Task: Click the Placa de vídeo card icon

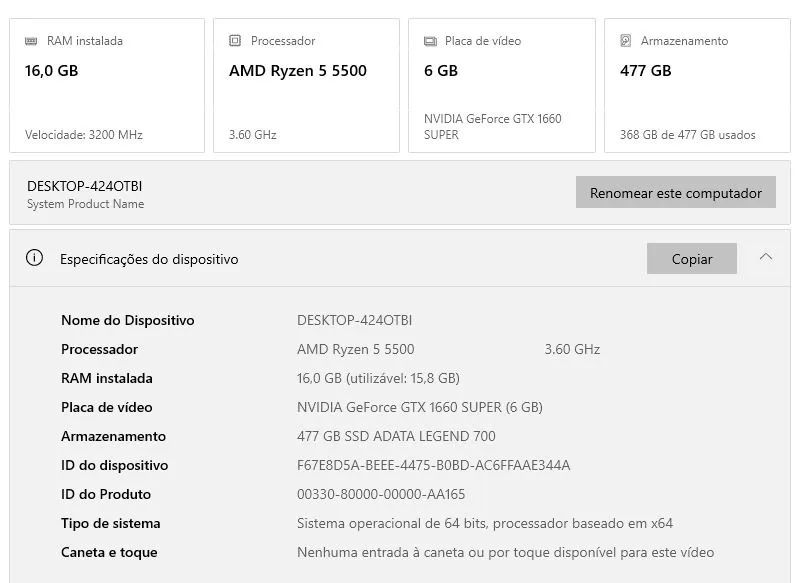Action: [x=430, y=41]
